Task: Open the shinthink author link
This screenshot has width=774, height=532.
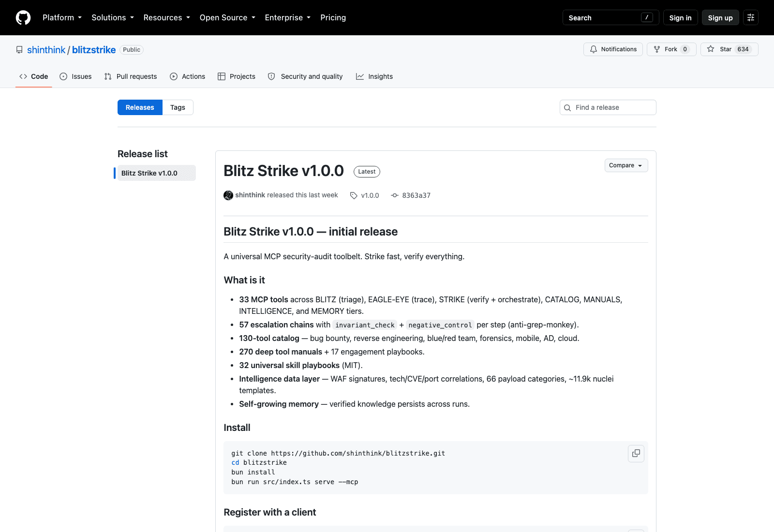Action: 250,195
